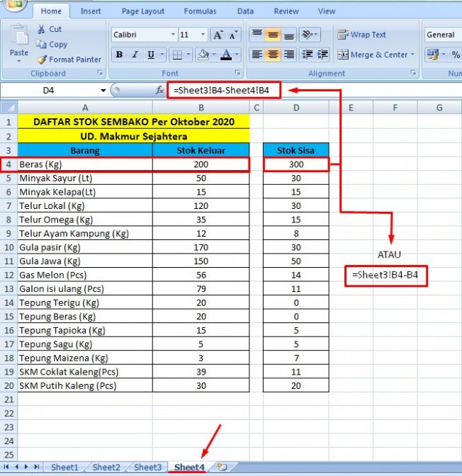Switch to the Data tab

245,11
